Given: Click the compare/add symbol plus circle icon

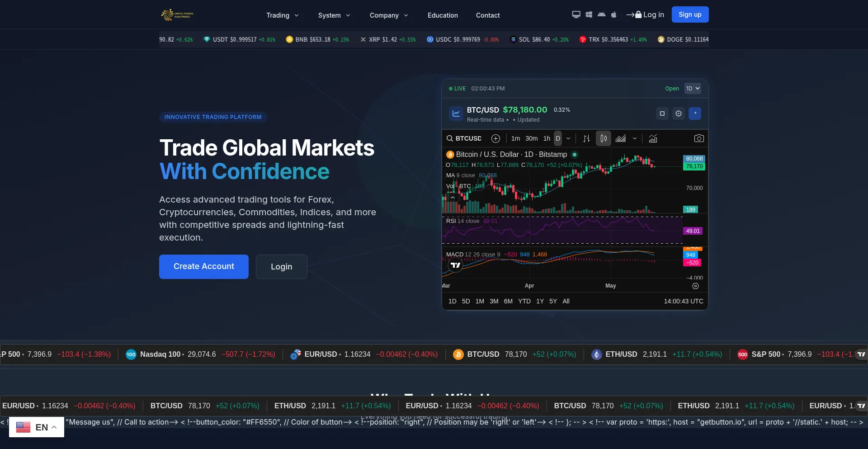Looking at the screenshot, I should 495,138.
